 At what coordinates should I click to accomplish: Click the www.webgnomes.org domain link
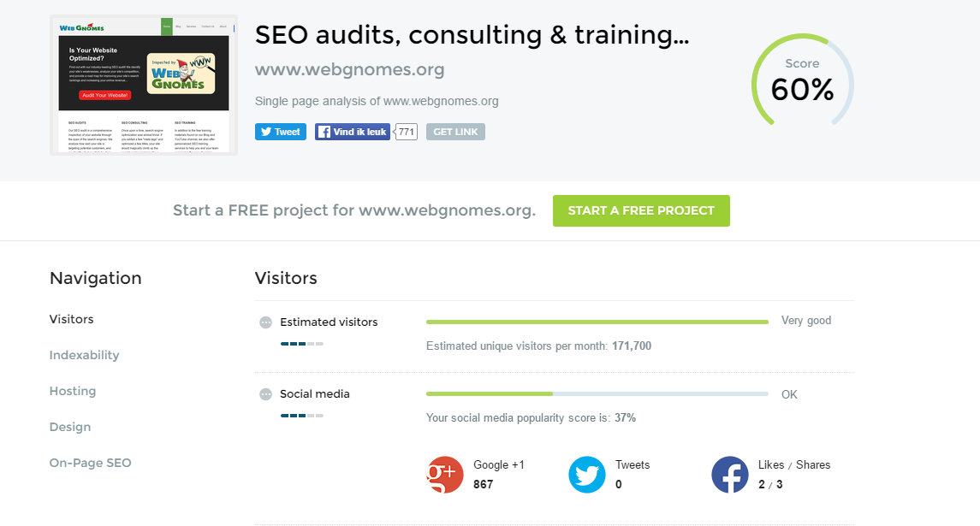coord(350,69)
